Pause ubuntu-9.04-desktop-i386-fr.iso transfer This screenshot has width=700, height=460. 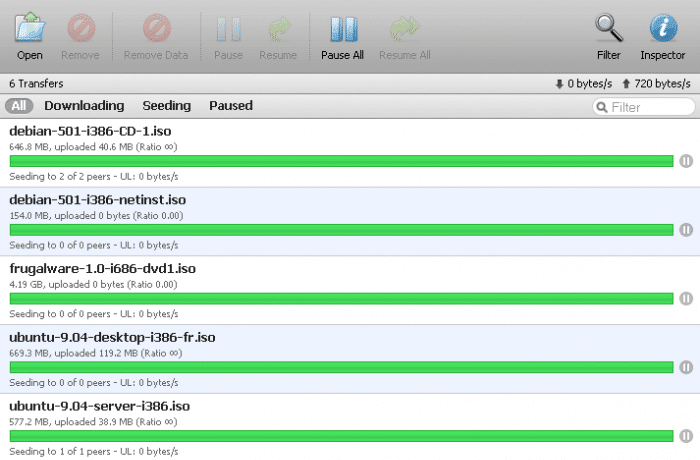[686, 367]
